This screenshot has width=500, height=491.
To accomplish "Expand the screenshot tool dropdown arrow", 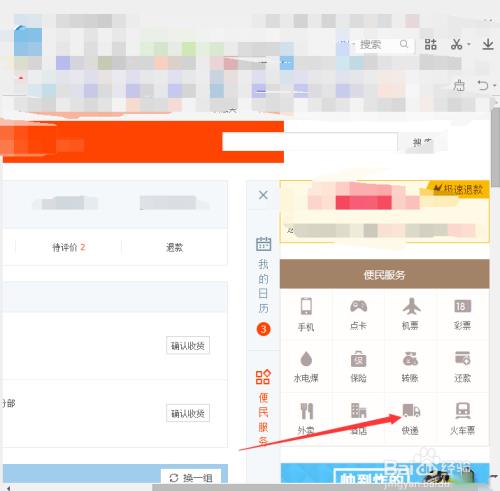I will [469, 44].
